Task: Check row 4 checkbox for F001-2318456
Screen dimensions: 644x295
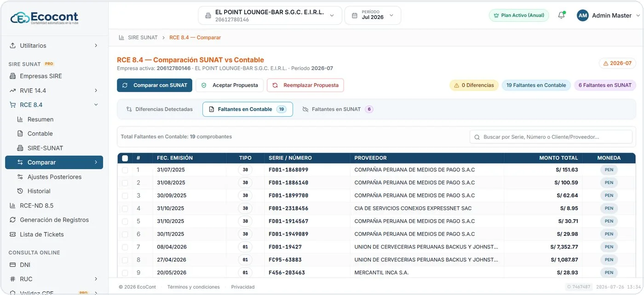Action: [125, 209]
